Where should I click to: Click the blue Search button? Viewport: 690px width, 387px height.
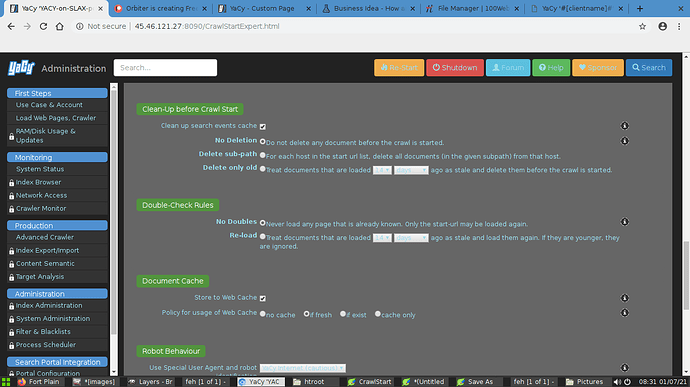[649, 68]
